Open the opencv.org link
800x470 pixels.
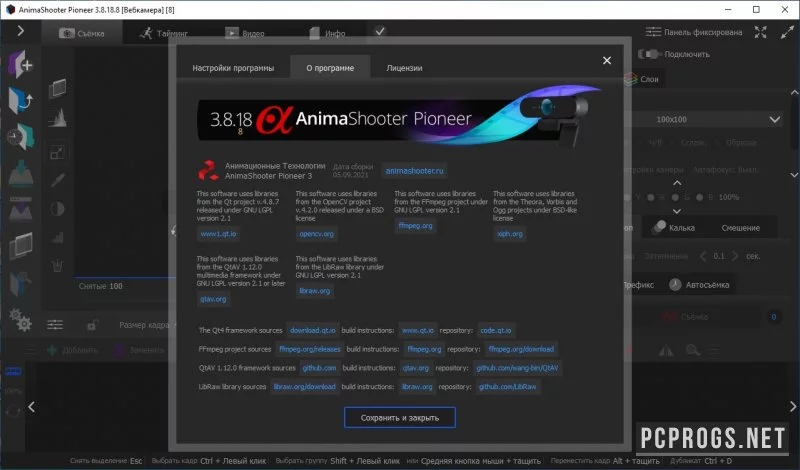point(316,234)
